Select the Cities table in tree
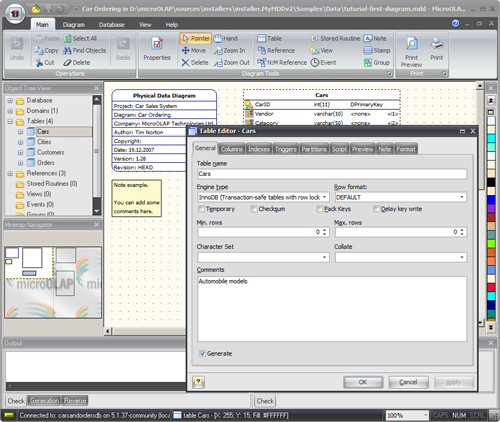500x422 pixels. pos(44,142)
